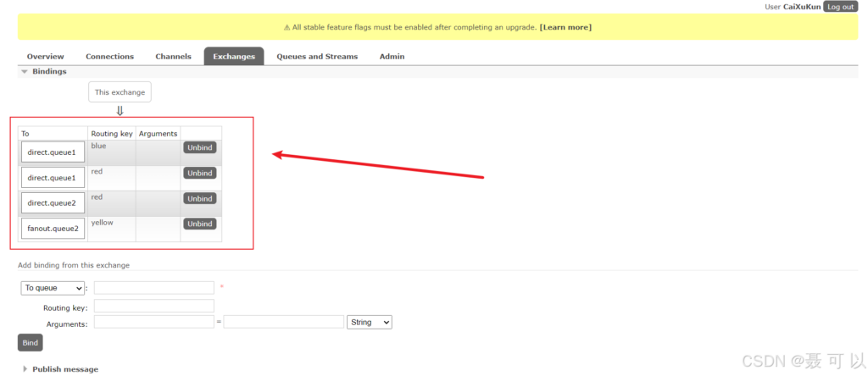Unbind the yellow fanout.queue2 binding
Image resolution: width=868 pixels, height=376 pixels.
click(200, 224)
